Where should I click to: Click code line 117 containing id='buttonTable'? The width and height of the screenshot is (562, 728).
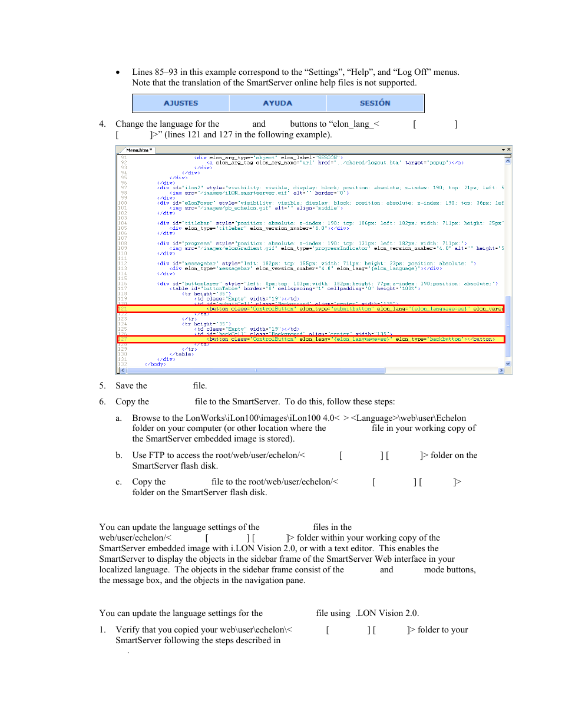pos(295,289)
